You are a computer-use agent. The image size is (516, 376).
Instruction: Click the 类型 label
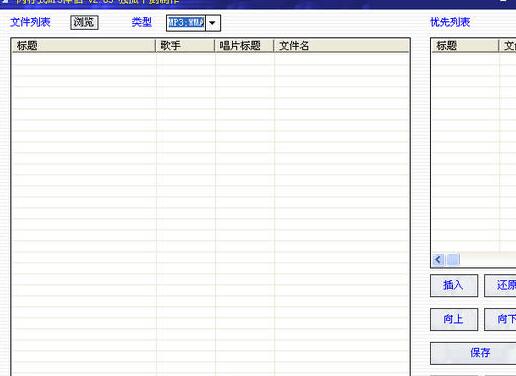click(142, 22)
